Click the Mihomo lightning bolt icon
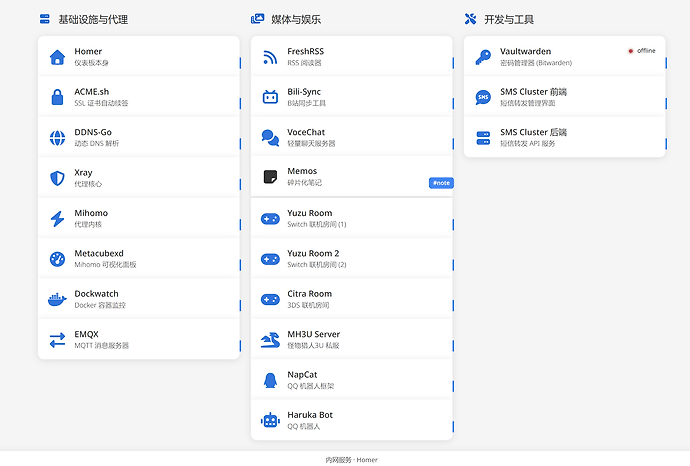The width and height of the screenshot is (690, 466). [57, 219]
